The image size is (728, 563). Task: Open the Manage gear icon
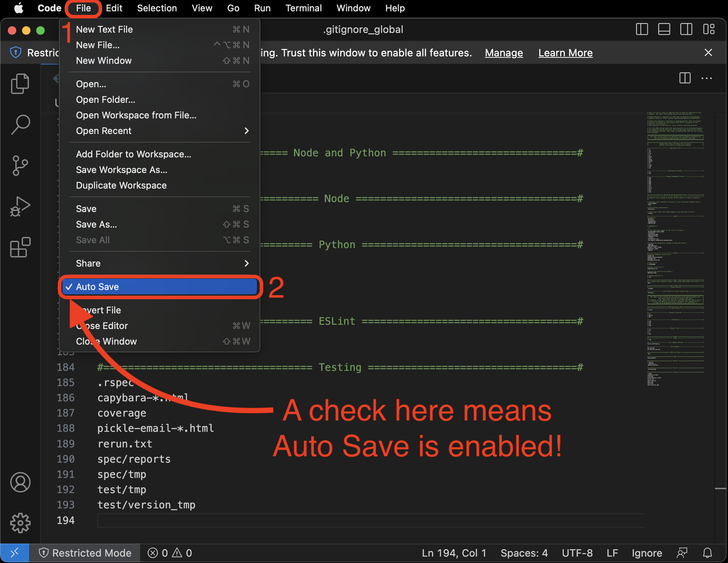(20, 523)
